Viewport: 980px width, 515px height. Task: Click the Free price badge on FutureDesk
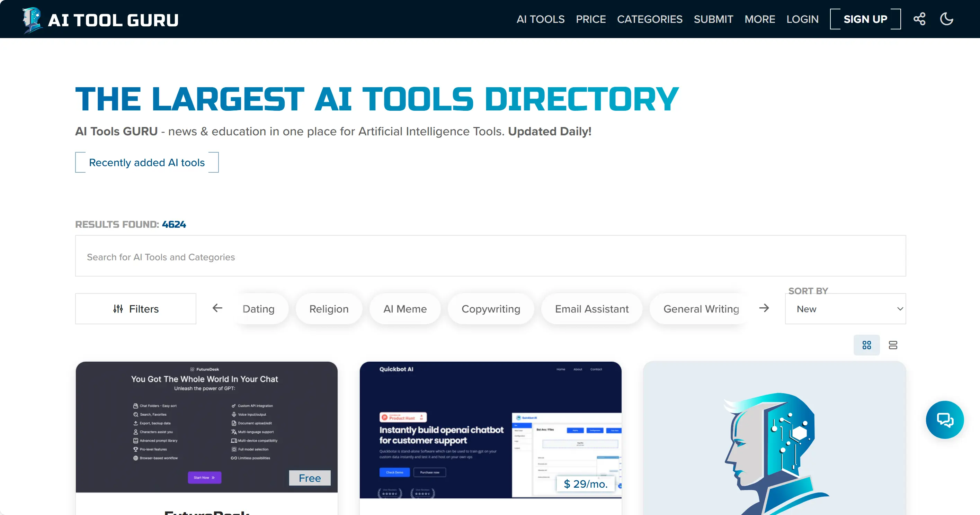tap(310, 478)
